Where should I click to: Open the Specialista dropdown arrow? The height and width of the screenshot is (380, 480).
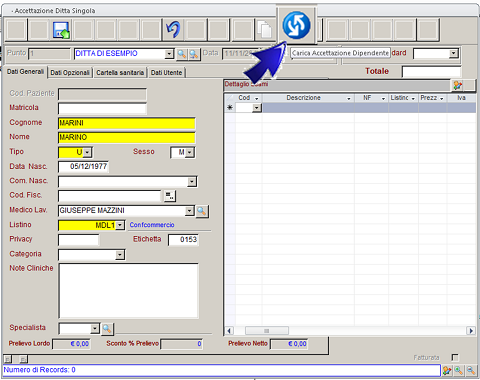[95, 328]
